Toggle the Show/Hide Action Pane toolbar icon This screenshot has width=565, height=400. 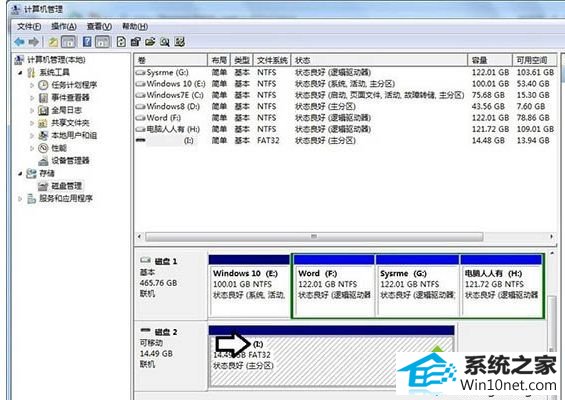point(102,42)
